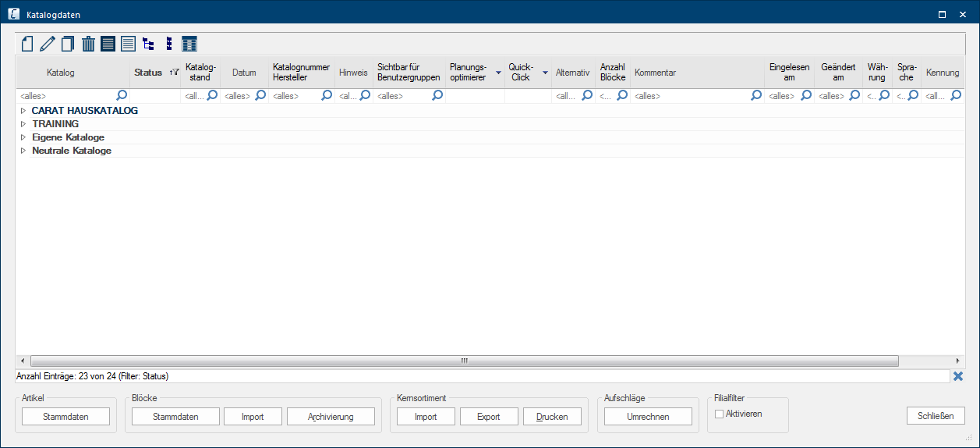Open the column table configuration icon
The image size is (980, 448).
(189, 44)
